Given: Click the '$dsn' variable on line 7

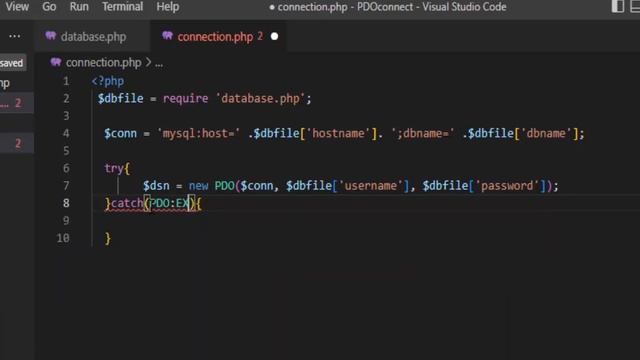Looking at the screenshot, I should click(x=156, y=186).
